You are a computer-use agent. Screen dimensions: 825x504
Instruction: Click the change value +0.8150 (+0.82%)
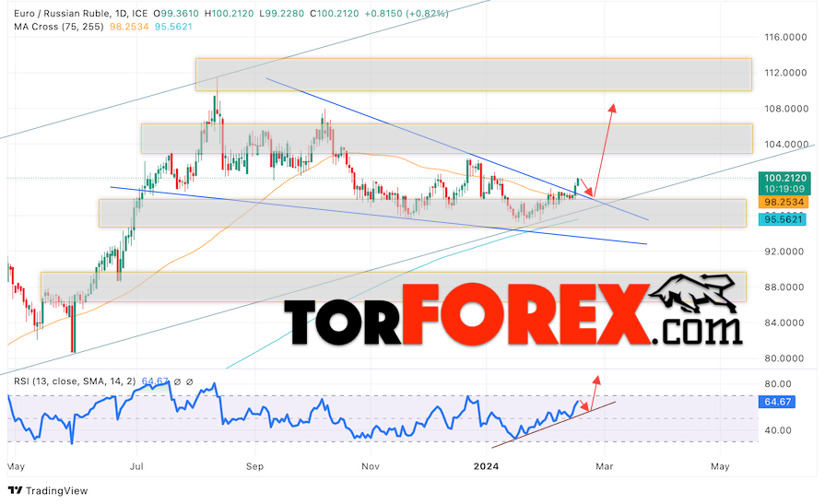click(407, 13)
